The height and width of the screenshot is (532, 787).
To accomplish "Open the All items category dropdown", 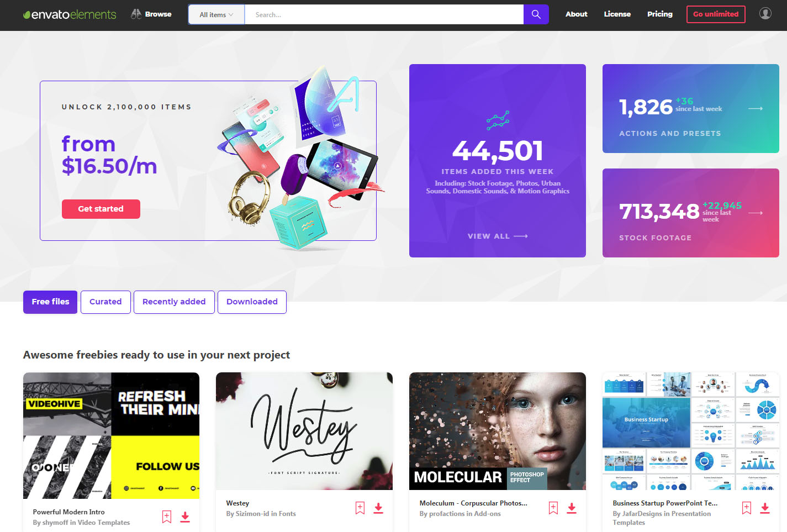I will point(216,14).
